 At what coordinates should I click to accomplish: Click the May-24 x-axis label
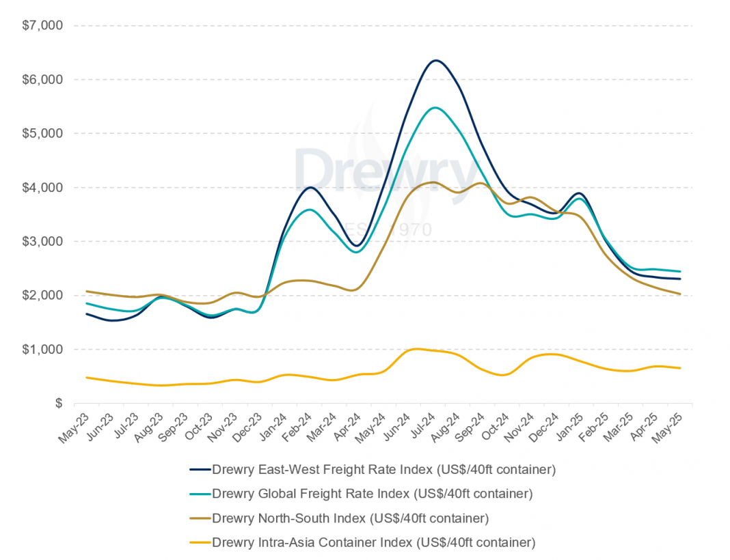pos(370,428)
